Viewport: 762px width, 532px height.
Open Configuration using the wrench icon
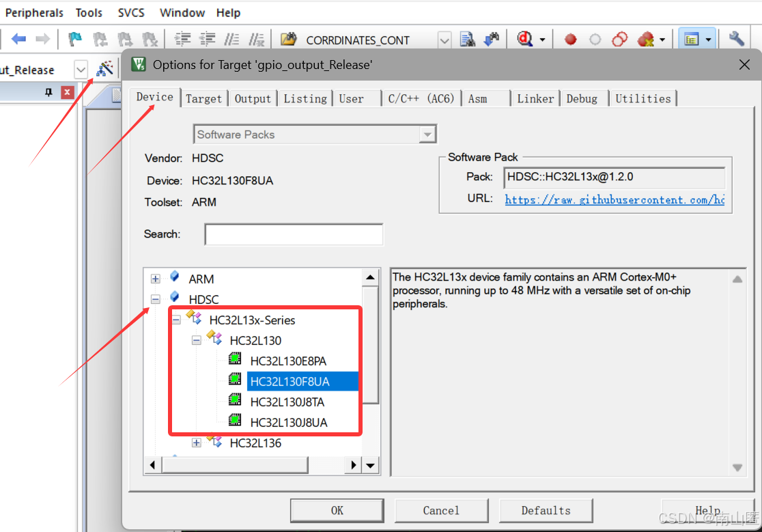point(736,39)
